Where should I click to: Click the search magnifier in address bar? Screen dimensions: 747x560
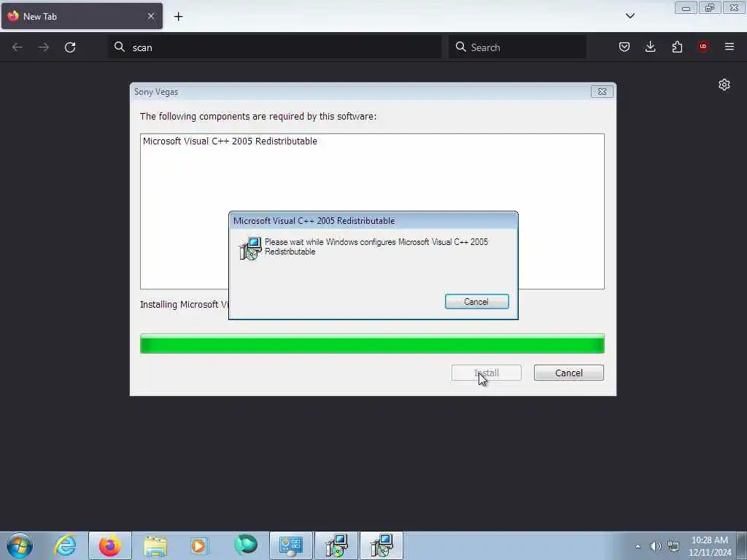[x=120, y=47]
